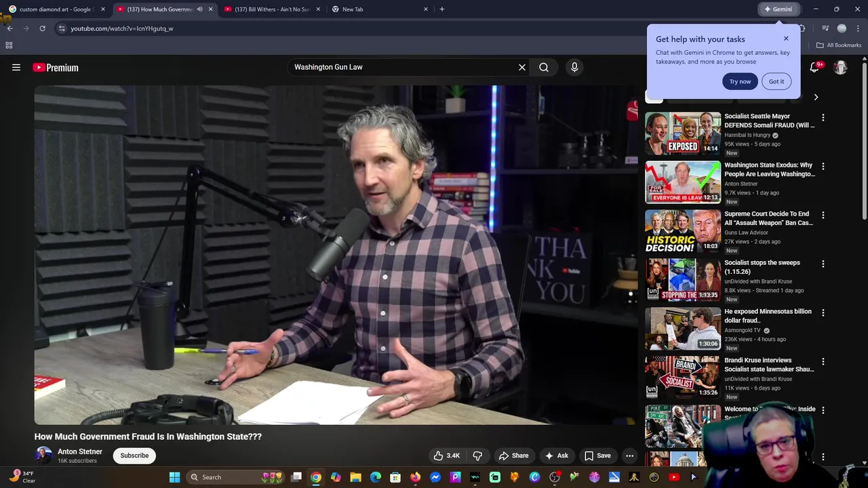Open Microsoft Store from the taskbar
The height and width of the screenshot is (488, 868).
pyautogui.click(x=395, y=477)
